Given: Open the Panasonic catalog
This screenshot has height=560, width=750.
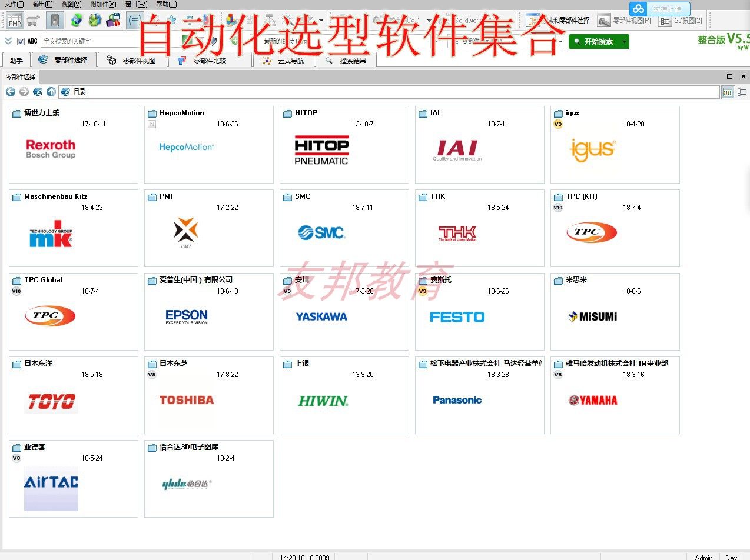Looking at the screenshot, I should click(480, 395).
